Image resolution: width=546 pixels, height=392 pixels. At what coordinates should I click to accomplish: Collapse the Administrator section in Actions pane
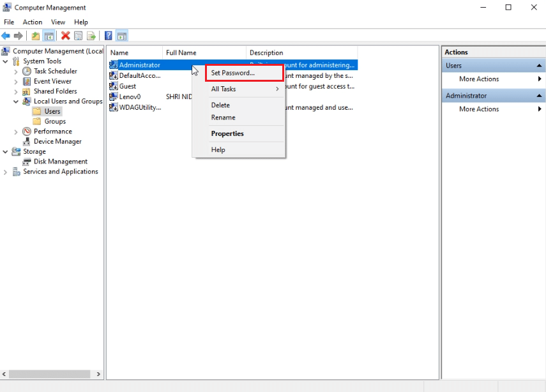[x=539, y=95]
